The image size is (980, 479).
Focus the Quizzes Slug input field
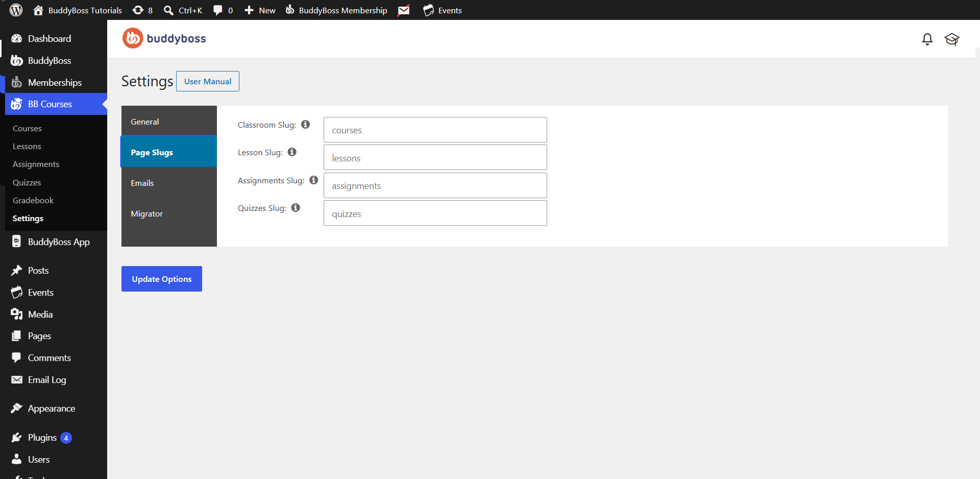click(435, 213)
